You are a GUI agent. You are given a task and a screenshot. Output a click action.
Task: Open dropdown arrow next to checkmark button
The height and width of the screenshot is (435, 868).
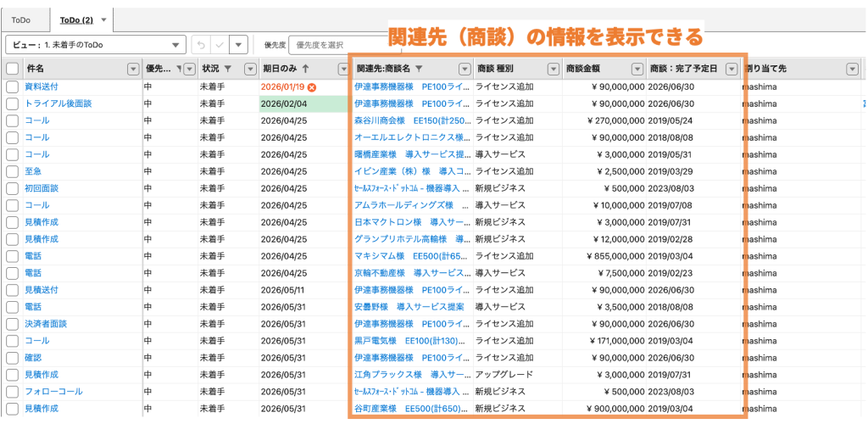tap(239, 44)
